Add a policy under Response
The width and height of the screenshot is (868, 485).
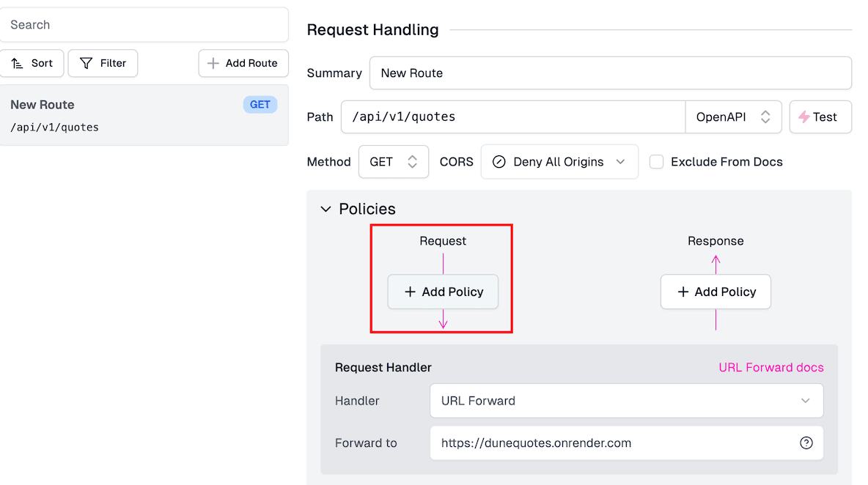(x=716, y=292)
